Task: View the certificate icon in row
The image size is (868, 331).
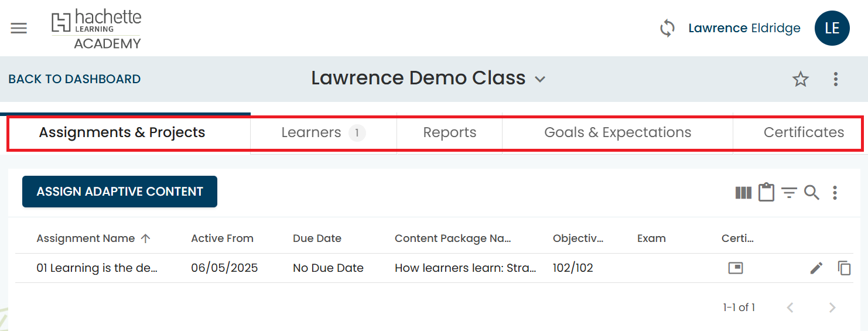Action: [x=736, y=268]
